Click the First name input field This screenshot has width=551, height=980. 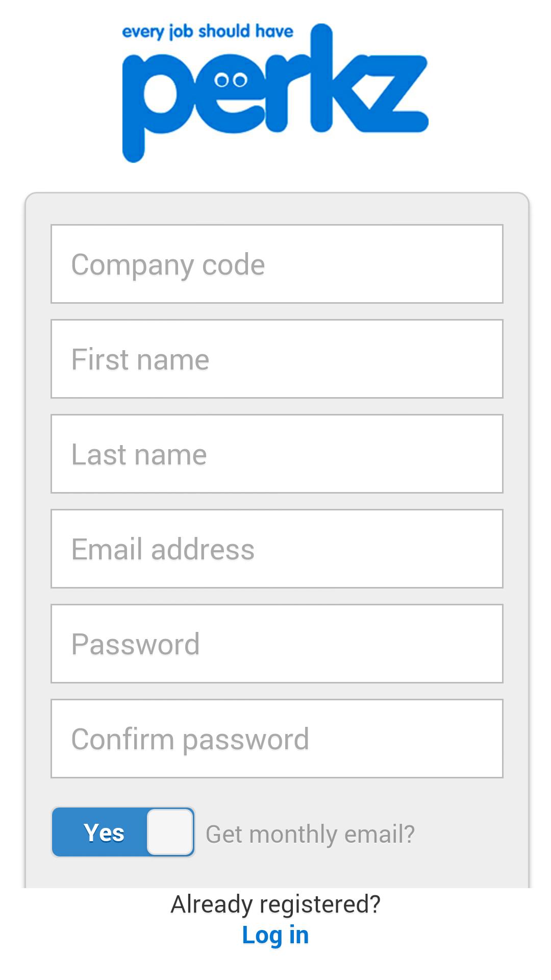[x=277, y=359]
